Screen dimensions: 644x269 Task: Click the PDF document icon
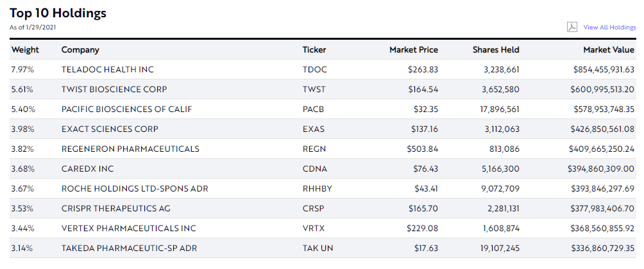pos(572,27)
